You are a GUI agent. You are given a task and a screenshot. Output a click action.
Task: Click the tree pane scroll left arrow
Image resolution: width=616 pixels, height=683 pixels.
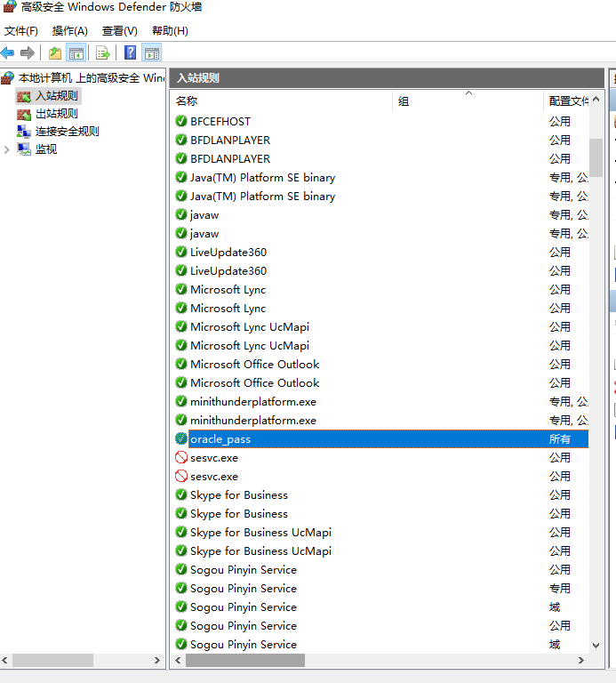click(4, 661)
